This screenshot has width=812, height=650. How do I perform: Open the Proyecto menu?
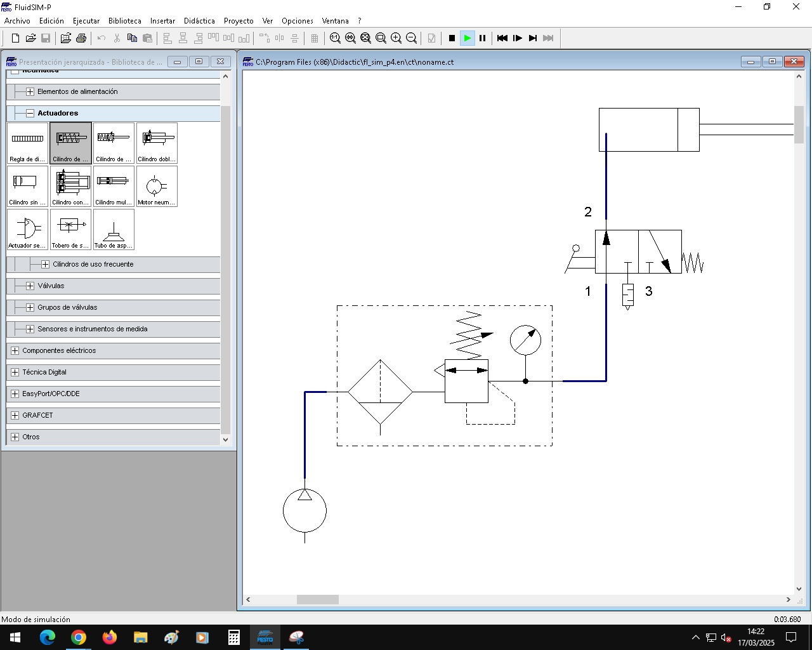pos(239,21)
